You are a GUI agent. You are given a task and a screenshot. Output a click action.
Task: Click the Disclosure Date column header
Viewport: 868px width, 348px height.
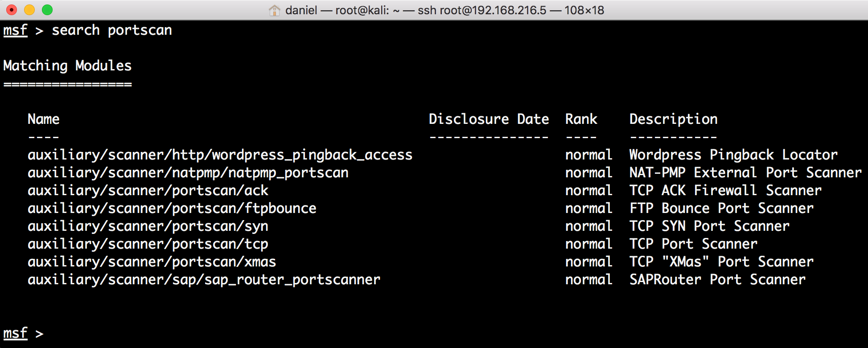[489, 119]
